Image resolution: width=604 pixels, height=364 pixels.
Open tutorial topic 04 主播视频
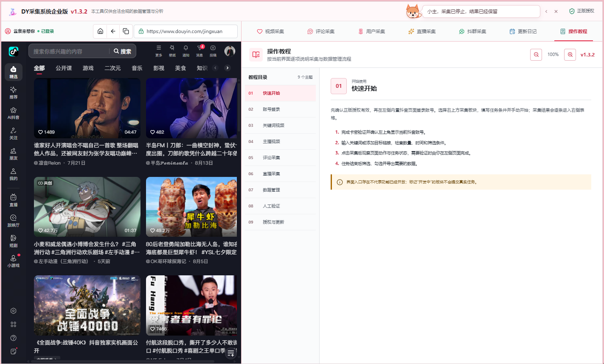[280, 142]
